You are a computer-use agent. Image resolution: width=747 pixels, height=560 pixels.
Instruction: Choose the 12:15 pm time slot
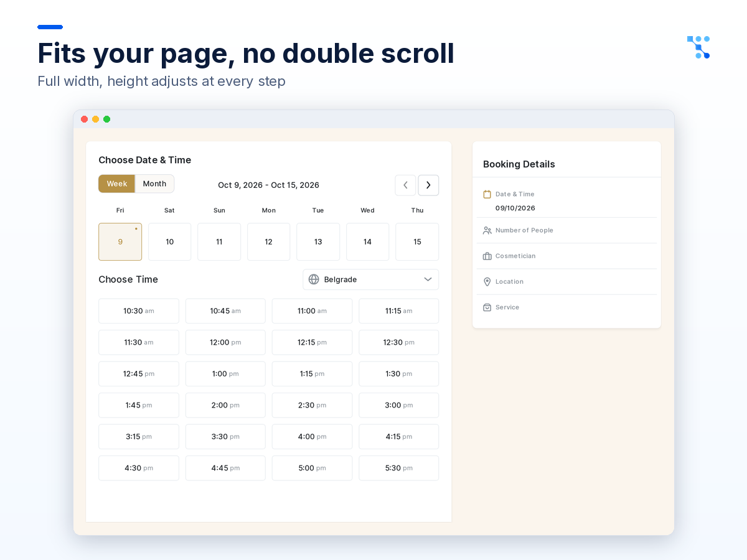312,342
